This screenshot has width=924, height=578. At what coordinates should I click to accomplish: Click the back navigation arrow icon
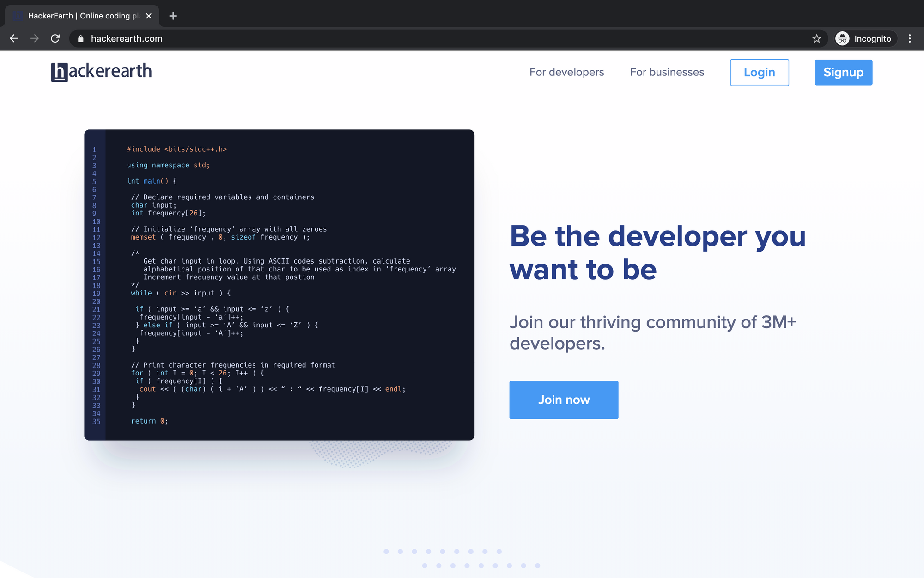tap(13, 39)
